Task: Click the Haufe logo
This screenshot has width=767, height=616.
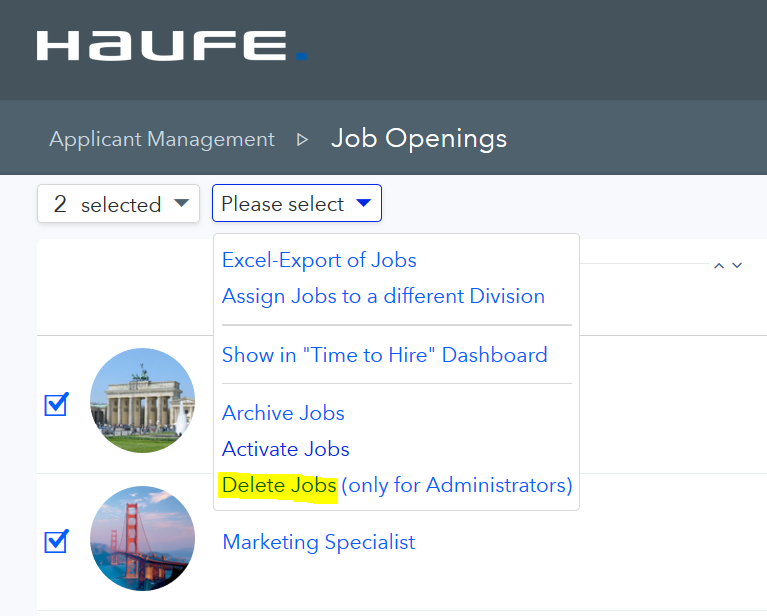Action: (x=171, y=46)
